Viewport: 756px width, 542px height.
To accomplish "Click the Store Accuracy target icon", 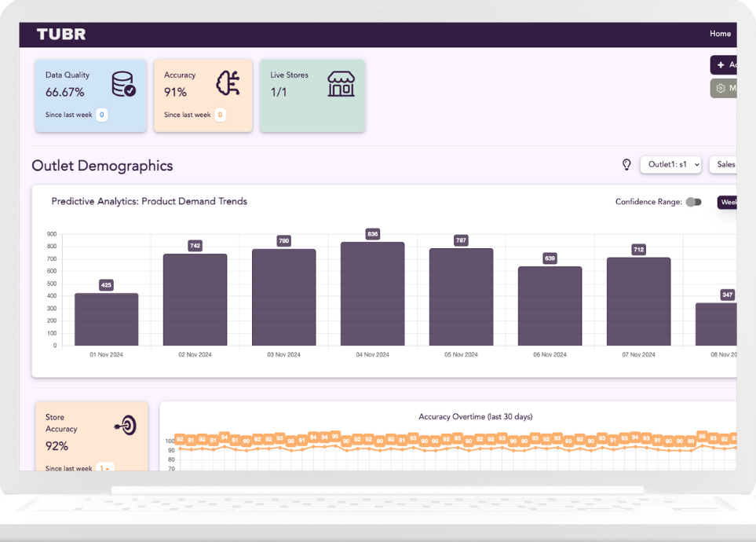I will click(125, 425).
